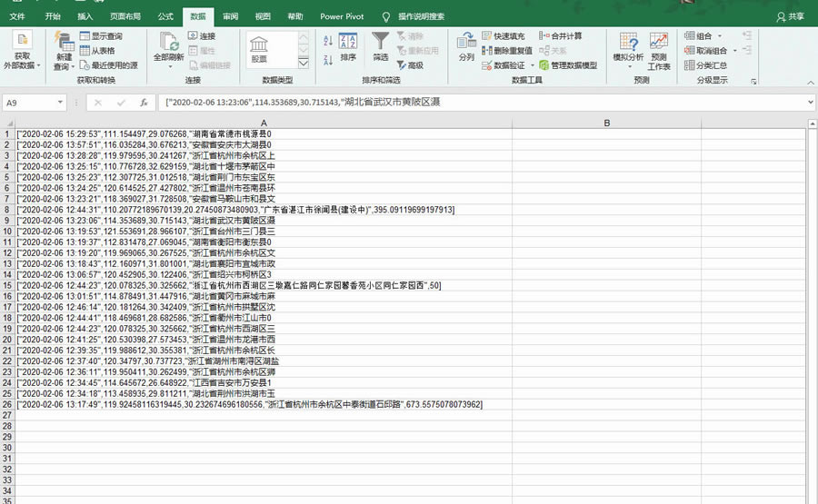818x504 pixels.
Task: Open 取消组合 dropdown arrow
Action: [x=734, y=51]
